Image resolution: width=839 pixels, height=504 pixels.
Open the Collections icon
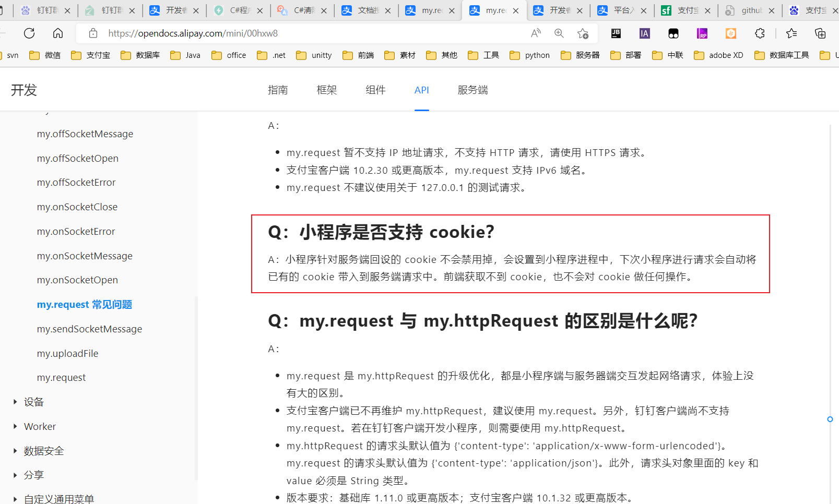[x=820, y=33]
